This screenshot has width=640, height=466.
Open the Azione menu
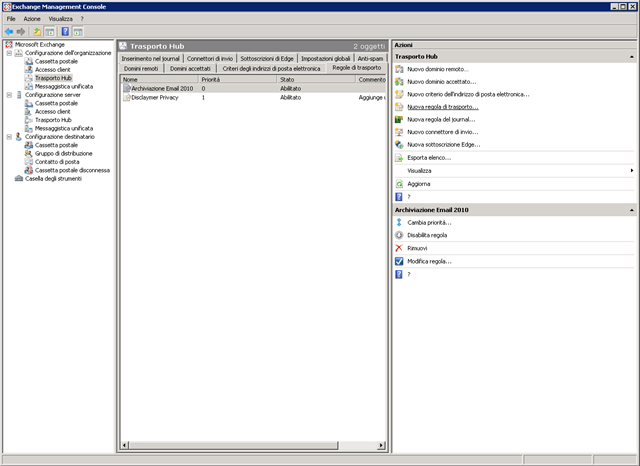(32, 19)
